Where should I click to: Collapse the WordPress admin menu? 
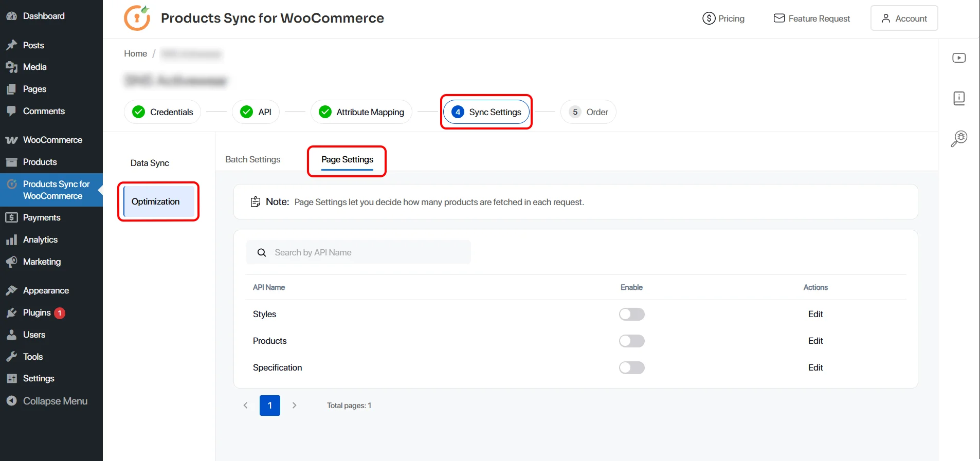(47, 401)
